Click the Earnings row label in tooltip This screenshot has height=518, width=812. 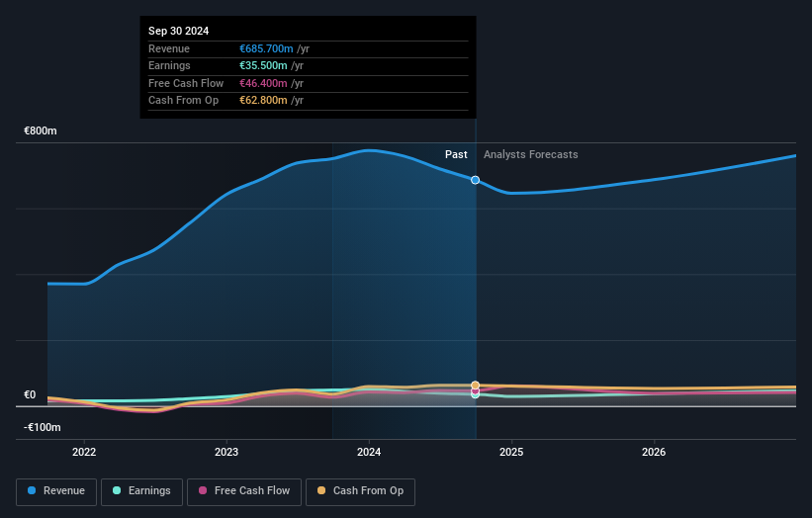coord(169,65)
